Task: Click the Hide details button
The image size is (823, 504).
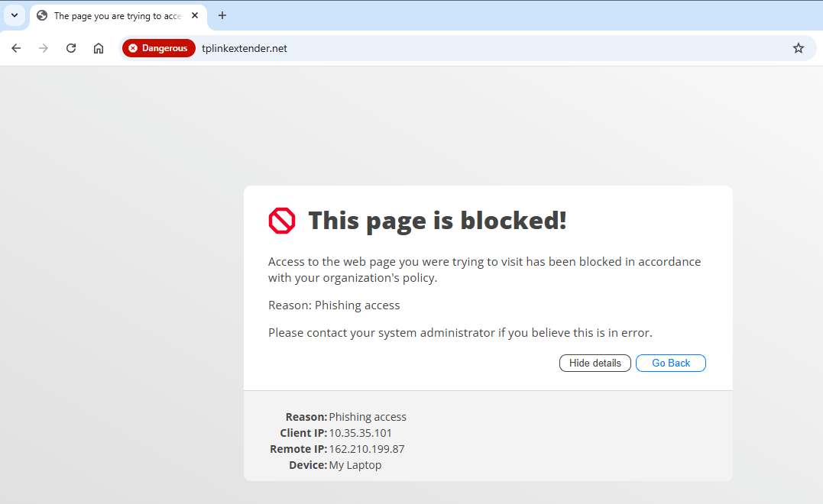Action: pyautogui.click(x=595, y=363)
